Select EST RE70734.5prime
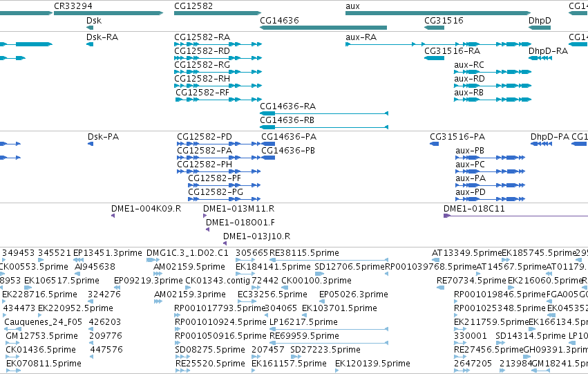This screenshot has height=374, width=588. click(471, 281)
